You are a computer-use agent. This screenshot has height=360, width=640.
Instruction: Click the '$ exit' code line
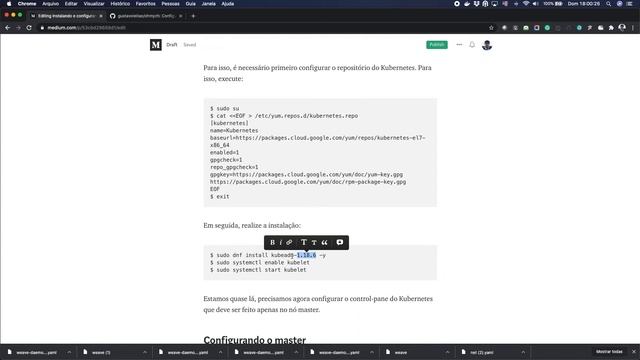coord(220,196)
